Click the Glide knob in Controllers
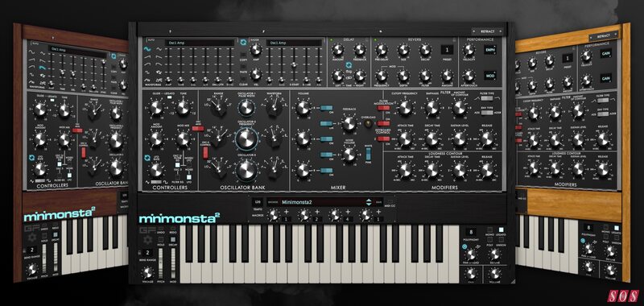Viewport: 644px width, 306px height. click(156, 108)
